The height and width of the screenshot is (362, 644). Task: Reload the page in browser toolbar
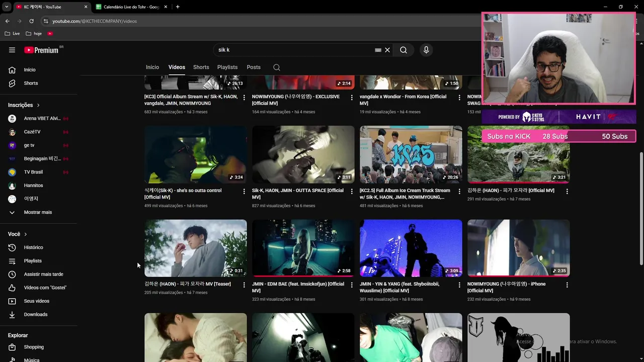pyautogui.click(x=31, y=21)
